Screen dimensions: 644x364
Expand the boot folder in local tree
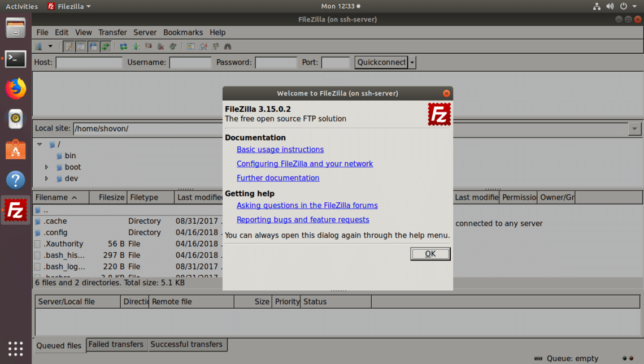point(47,167)
